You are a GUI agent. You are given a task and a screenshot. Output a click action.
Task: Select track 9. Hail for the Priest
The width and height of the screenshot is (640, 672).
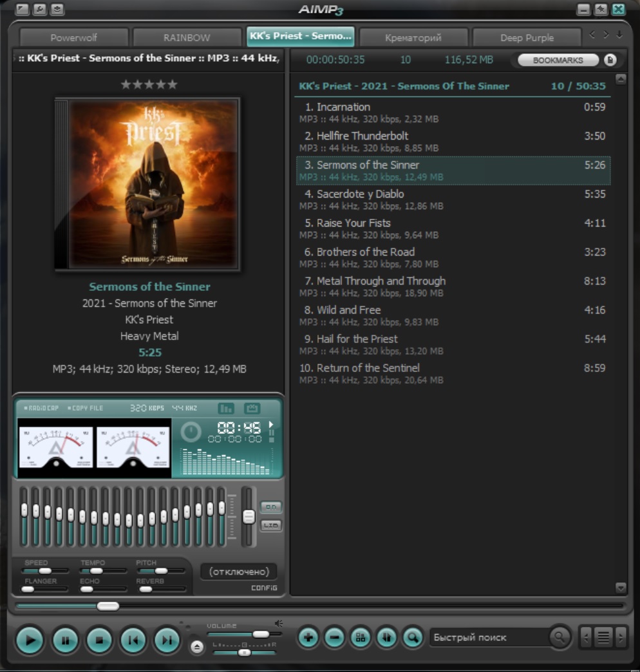[453, 344]
